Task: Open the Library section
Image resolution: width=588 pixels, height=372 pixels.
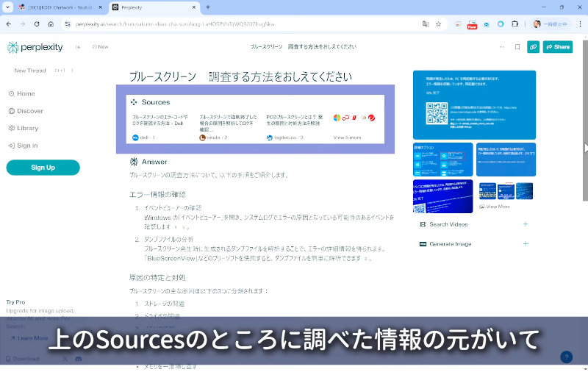Action: tap(24, 128)
